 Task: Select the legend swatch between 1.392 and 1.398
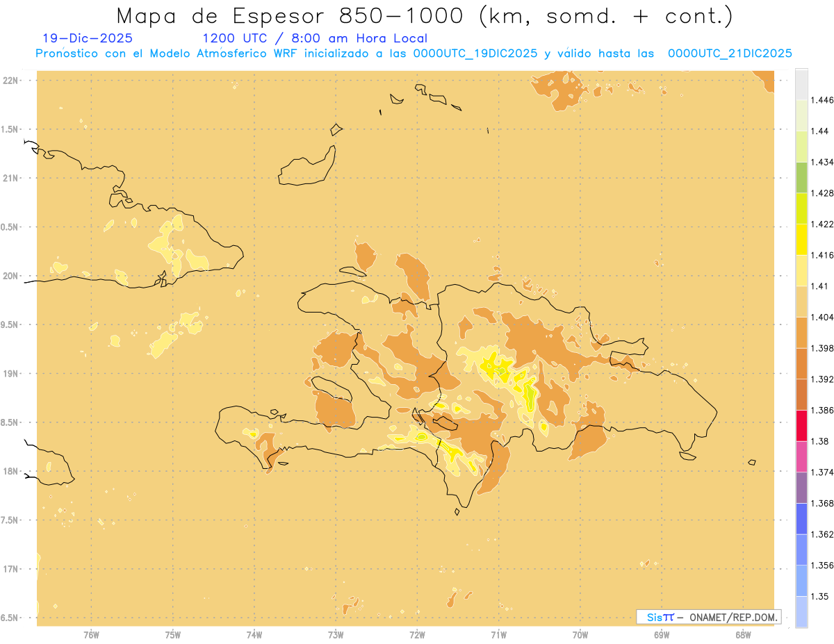tap(801, 363)
